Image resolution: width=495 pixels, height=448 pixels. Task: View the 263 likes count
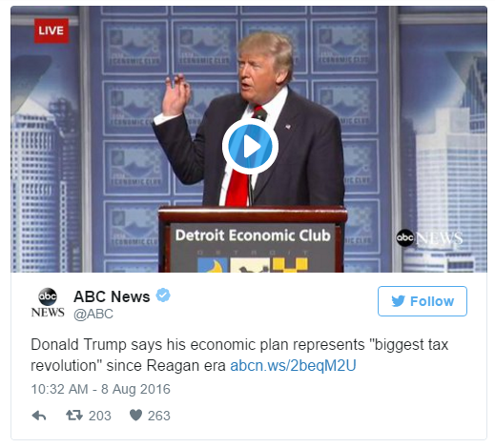coord(159,416)
